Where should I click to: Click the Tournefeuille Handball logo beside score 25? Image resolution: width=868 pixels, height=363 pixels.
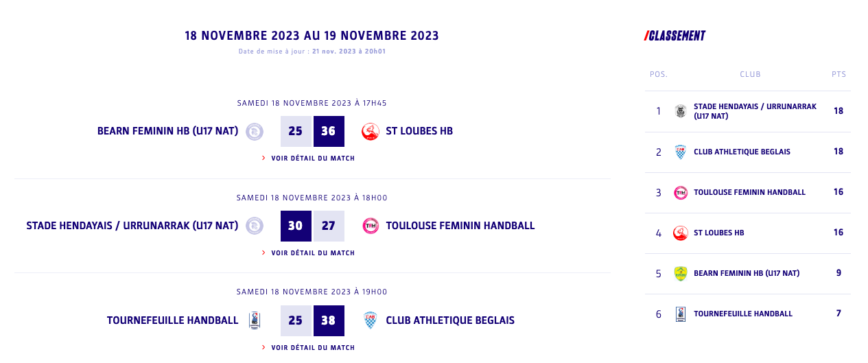pos(255,320)
